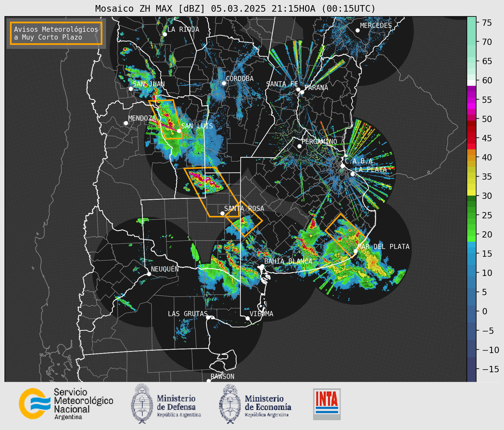Select the SAN JUAN city label

pos(149,84)
